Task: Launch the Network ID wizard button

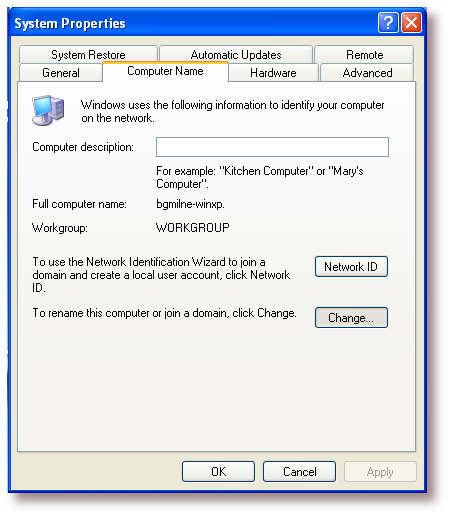Action: click(351, 267)
